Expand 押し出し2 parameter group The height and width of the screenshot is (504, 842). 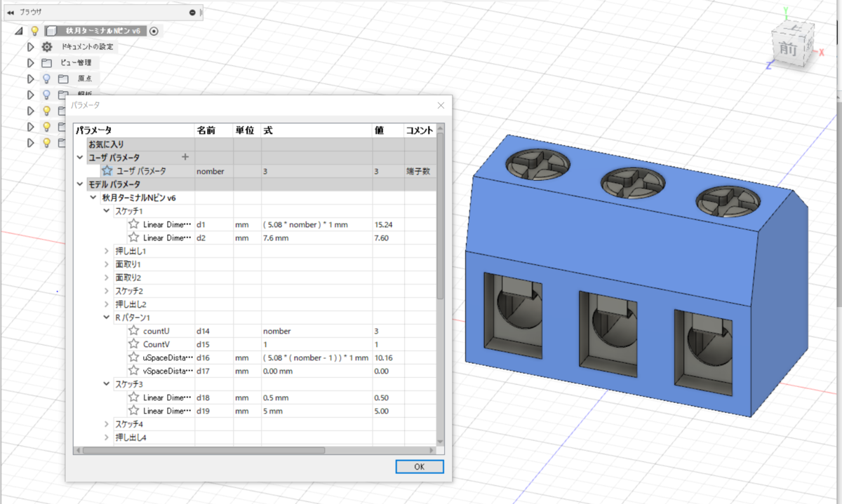(107, 304)
